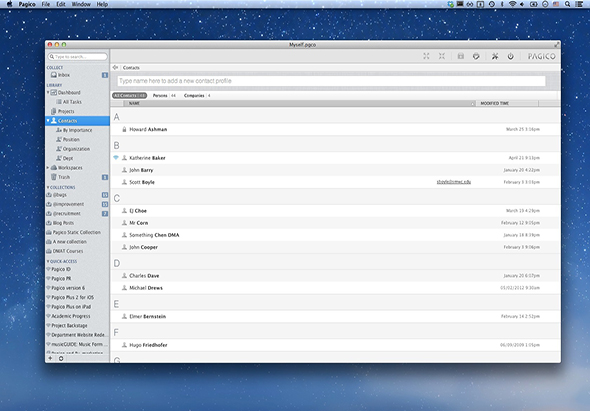Switch to the Companies filter tab
This screenshot has width=590, height=411.
pyautogui.click(x=197, y=96)
